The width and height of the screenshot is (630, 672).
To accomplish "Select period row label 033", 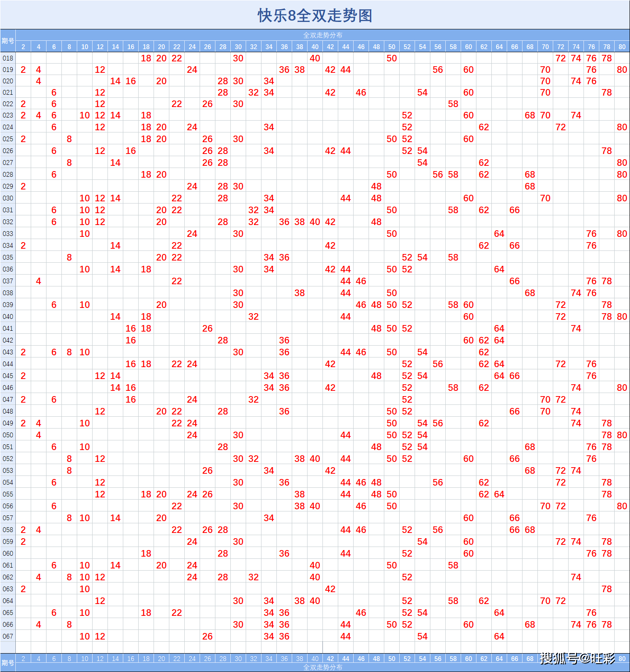I will [8, 234].
